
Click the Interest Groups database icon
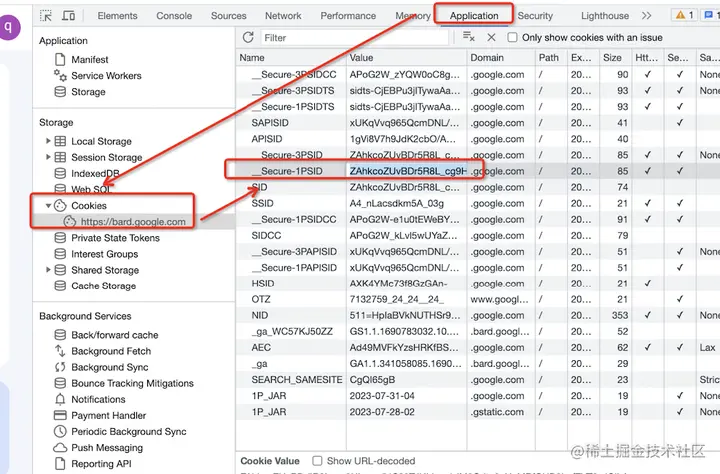point(60,254)
